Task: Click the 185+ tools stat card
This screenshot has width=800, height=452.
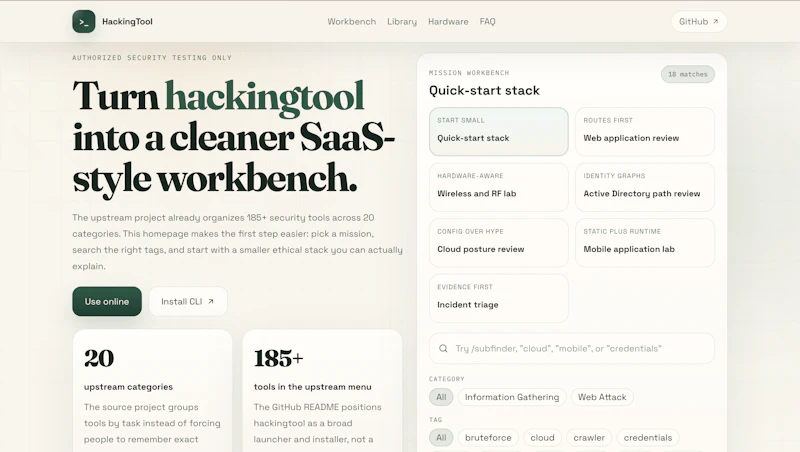Action: point(322,391)
